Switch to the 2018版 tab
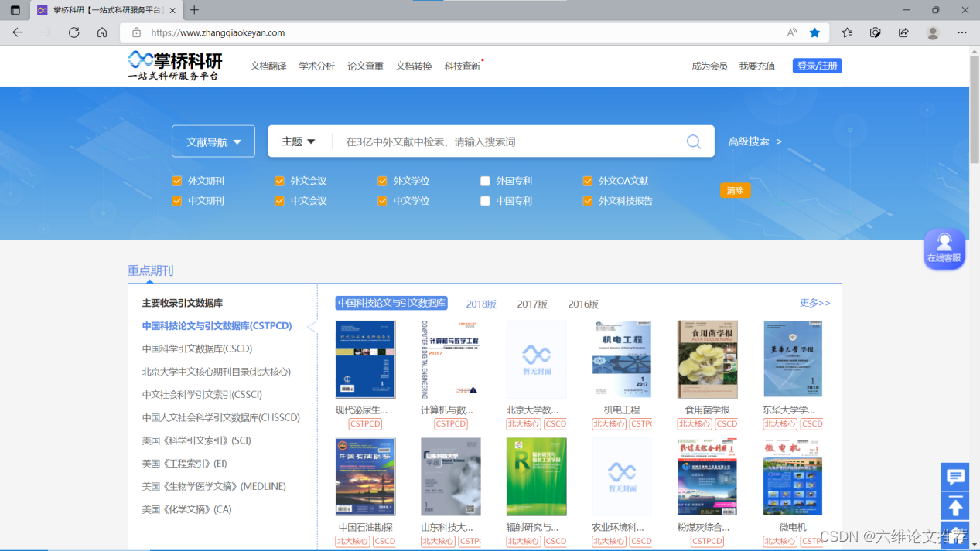Screen dimensions: 980x551 coord(481,304)
